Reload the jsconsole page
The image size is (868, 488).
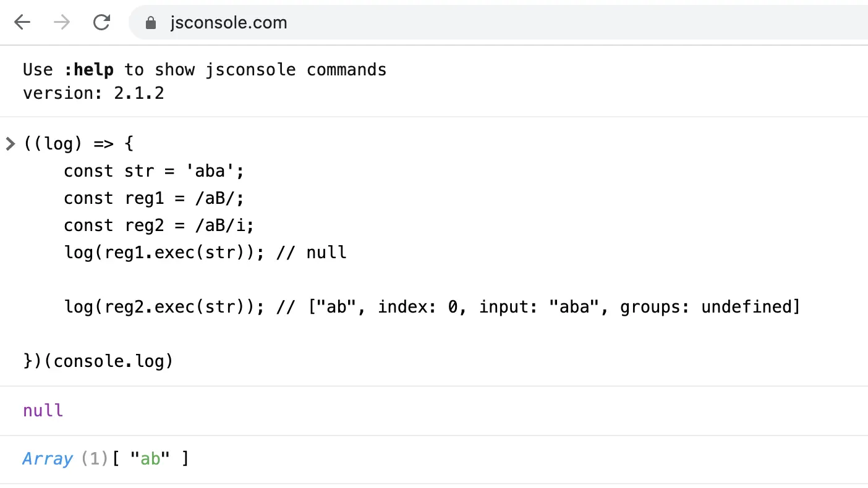coord(101,23)
